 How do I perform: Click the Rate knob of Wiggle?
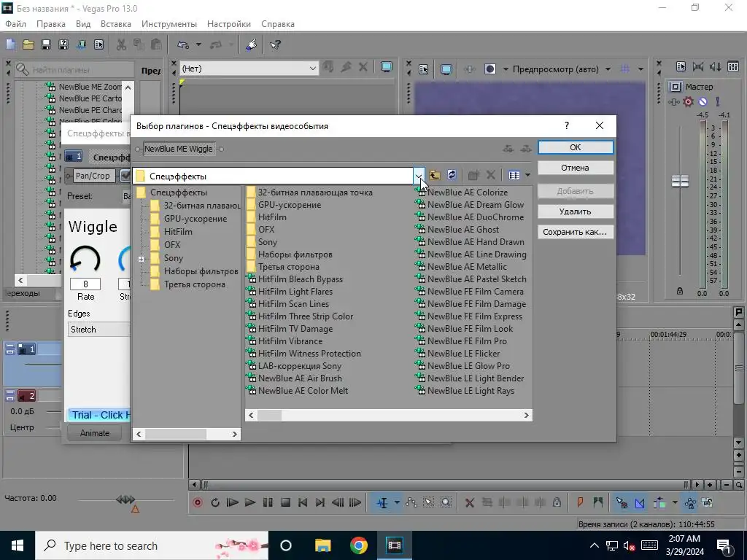point(85,260)
